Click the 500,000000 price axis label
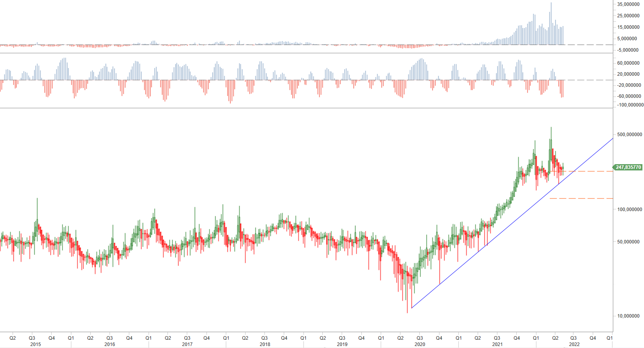The width and height of the screenshot is (644, 348). click(x=629, y=135)
